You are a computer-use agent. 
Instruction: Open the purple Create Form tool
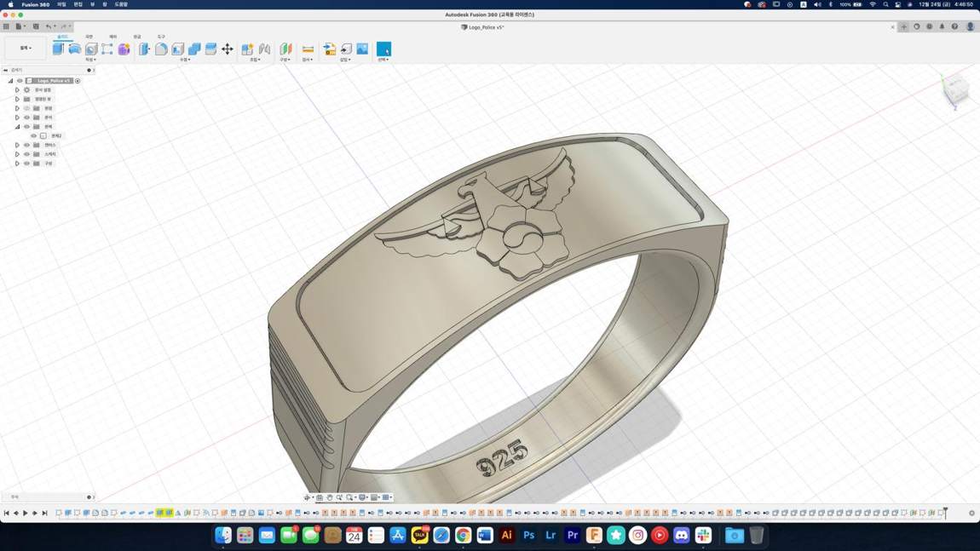click(x=124, y=49)
